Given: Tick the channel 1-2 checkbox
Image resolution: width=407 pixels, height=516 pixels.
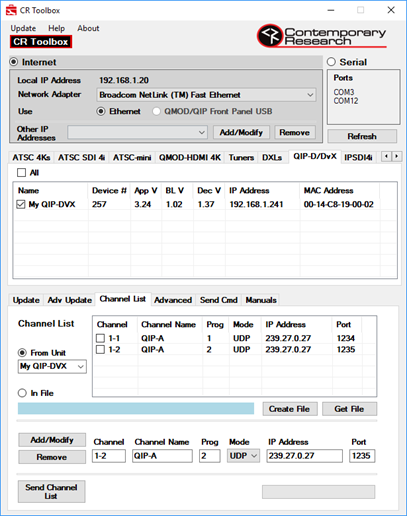Looking at the screenshot, I should [x=100, y=350].
